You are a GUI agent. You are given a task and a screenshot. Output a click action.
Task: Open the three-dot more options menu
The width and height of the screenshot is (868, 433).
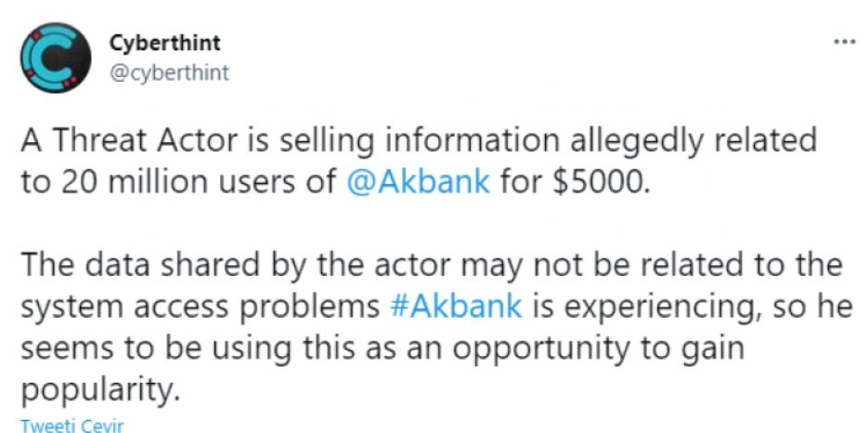click(x=844, y=44)
